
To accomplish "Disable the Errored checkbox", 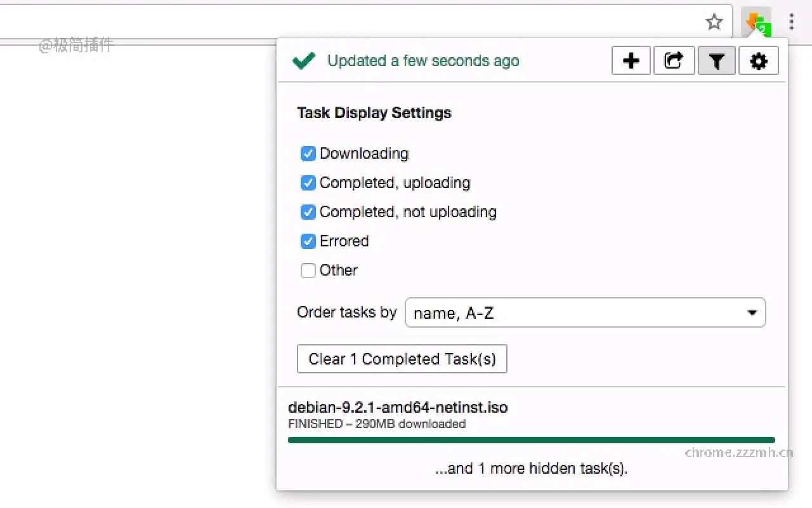I will tap(308, 241).
